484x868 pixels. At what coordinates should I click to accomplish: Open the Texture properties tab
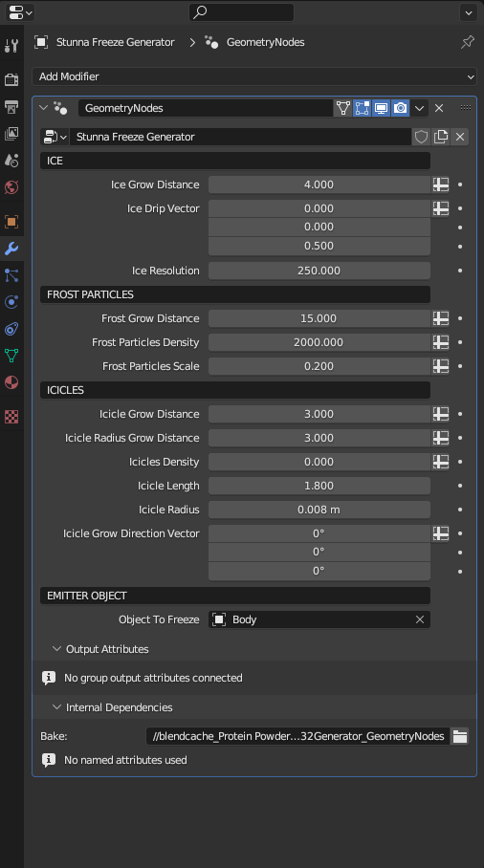[x=11, y=416]
